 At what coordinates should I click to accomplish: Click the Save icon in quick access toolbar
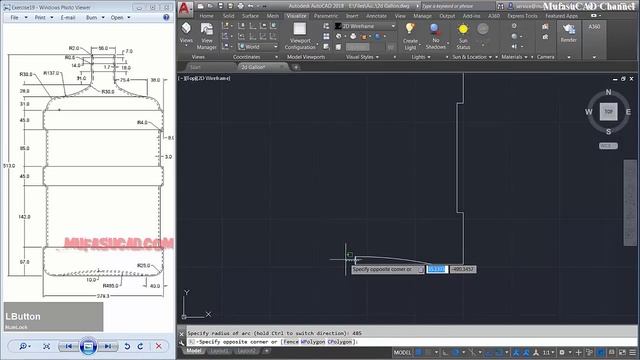tap(220, 6)
